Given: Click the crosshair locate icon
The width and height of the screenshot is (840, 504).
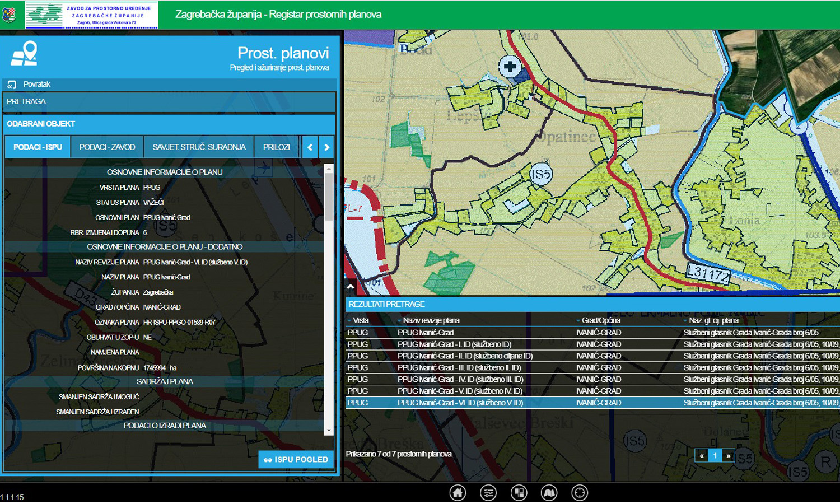Looking at the screenshot, I should pos(580,493).
